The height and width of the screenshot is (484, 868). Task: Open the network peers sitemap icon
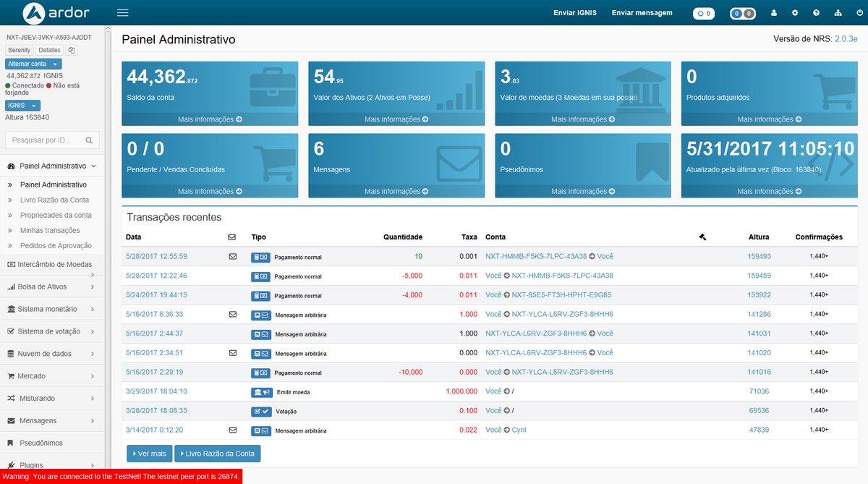tap(838, 13)
